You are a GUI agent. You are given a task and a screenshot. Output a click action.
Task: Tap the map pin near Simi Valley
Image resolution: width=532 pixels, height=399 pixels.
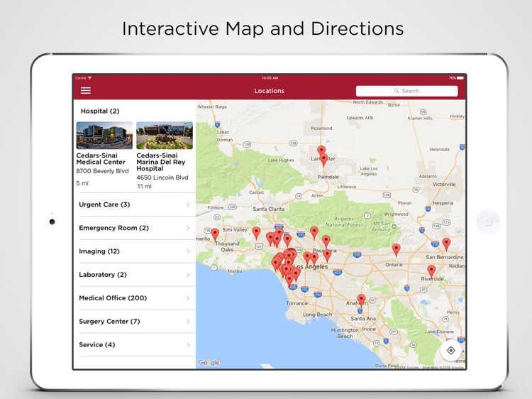257,234
